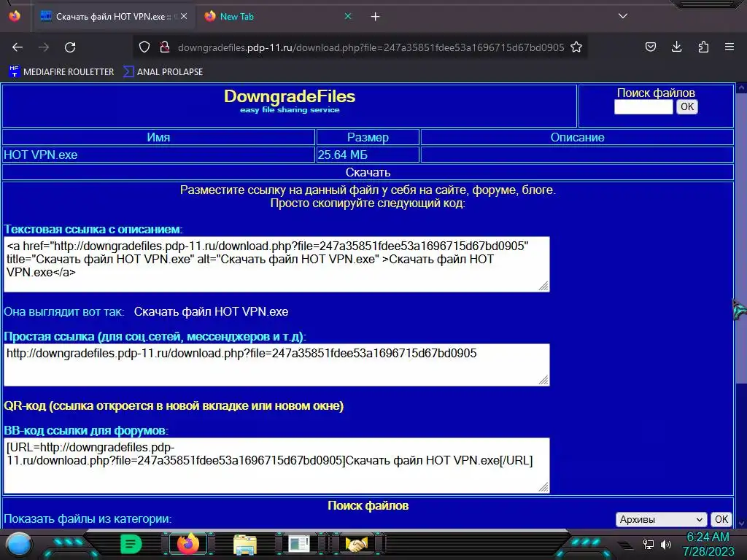
Task: Open the document window taskbar icon
Action: click(x=298, y=544)
